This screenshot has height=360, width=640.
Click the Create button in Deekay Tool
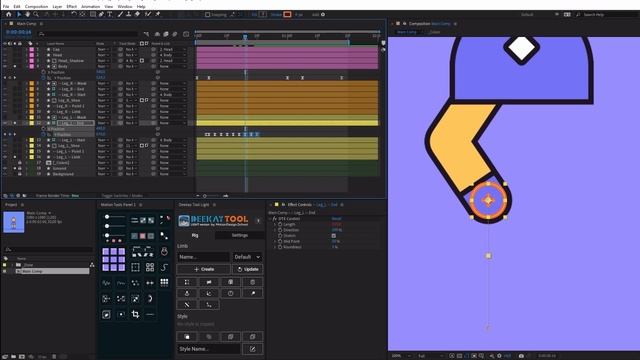click(204, 269)
